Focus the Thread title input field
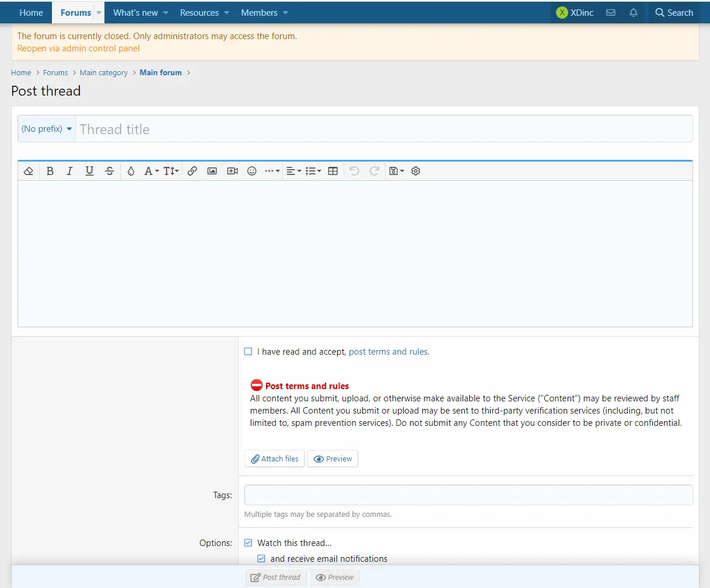 point(384,129)
